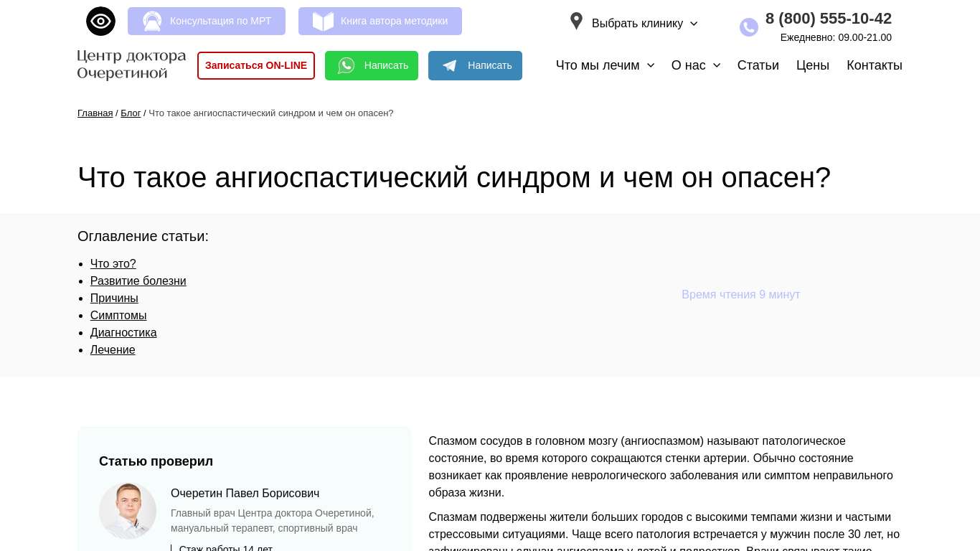980x551 pixels.
Task: Click the Telegram paper plane icon
Action: click(x=450, y=66)
